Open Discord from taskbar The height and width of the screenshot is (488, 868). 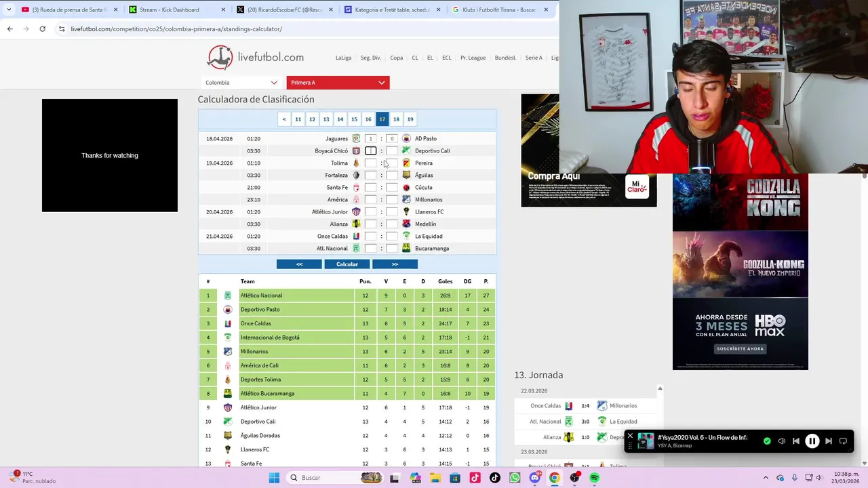pyautogui.click(x=534, y=478)
